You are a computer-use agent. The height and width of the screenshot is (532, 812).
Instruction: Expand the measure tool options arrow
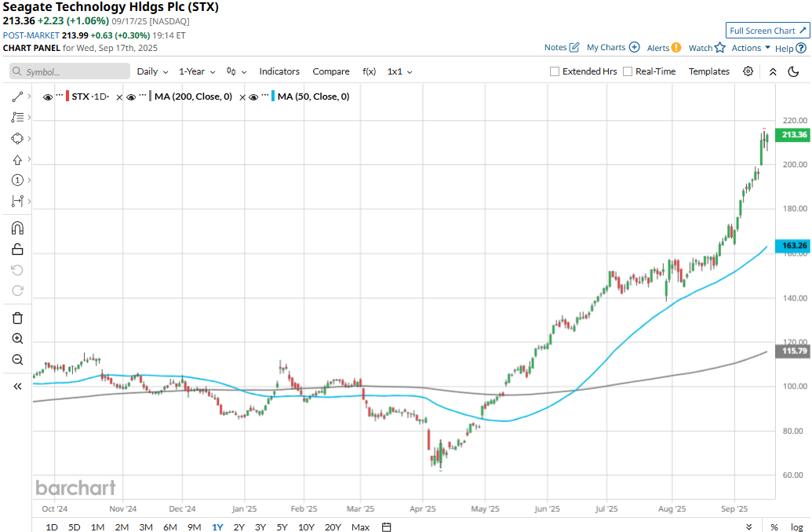[29, 201]
